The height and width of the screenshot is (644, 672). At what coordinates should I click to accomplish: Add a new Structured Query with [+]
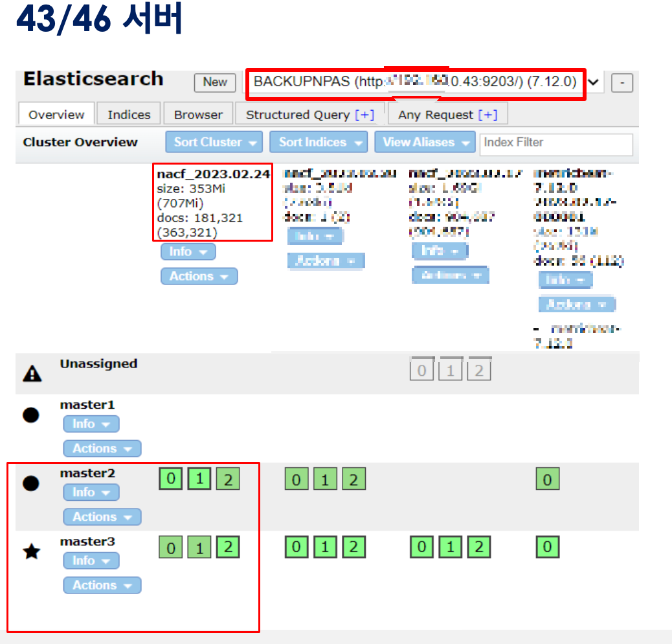point(364,115)
